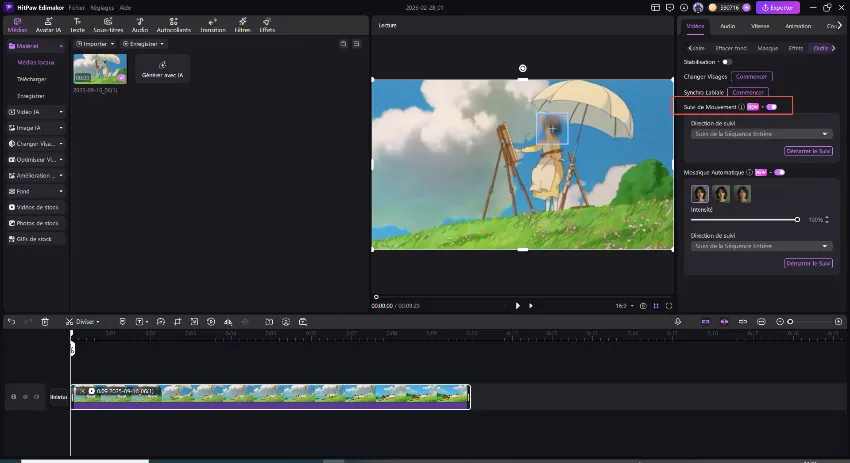Click the zoom-out timeline minus icon
Image resolution: width=850 pixels, height=463 pixels.
[x=780, y=321]
